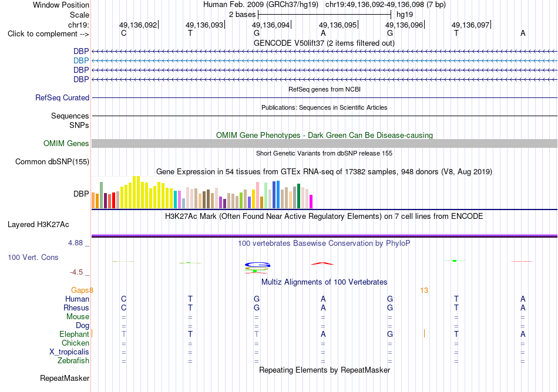Click the chr19: ruler label

tap(78, 25)
